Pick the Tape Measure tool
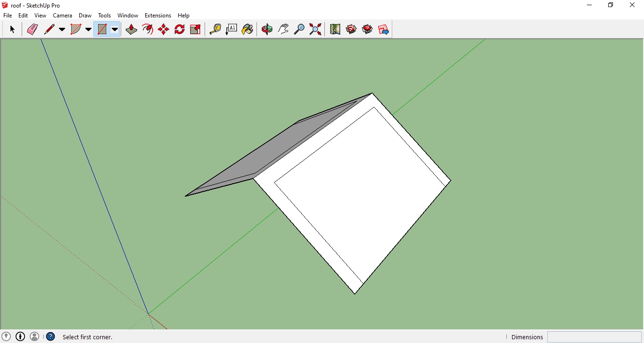 (x=215, y=29)
